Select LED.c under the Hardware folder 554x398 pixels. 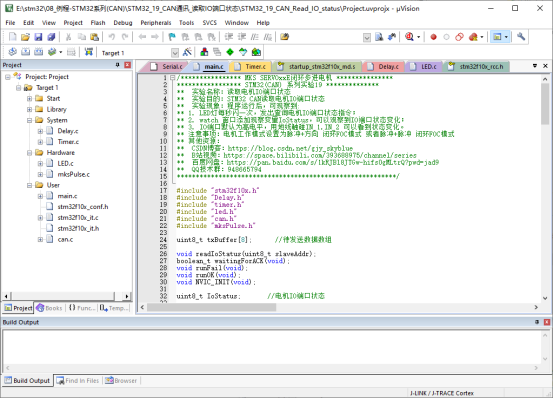(66, 163)
